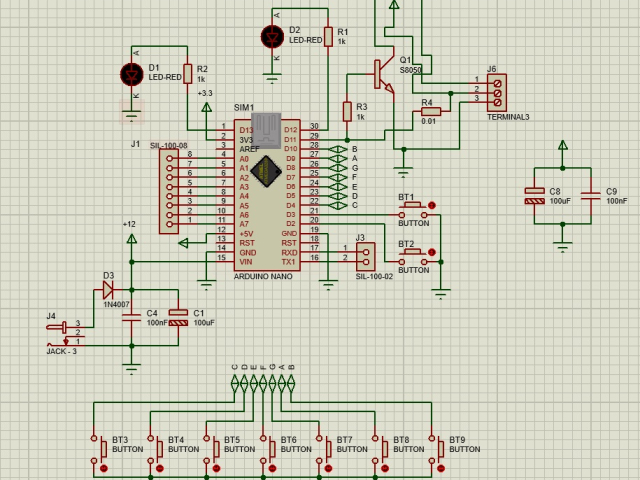Toggle the BT7 red latch dot
The height and width of the screenshot is (480, 640).
coord(329,468)
